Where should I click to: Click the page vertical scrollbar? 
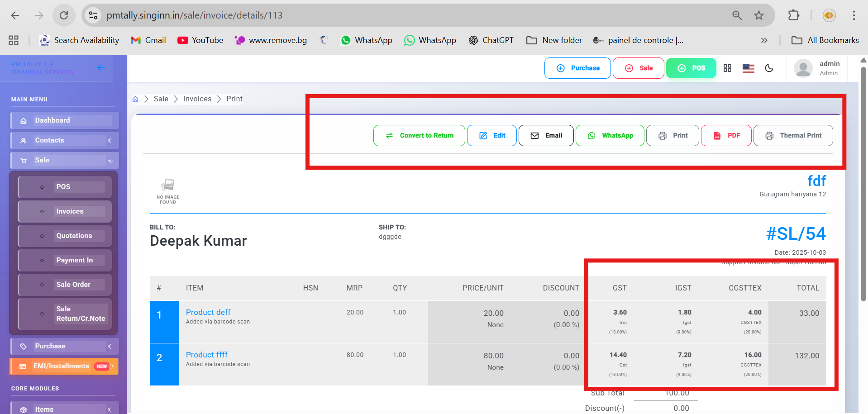tap(863, 181)
